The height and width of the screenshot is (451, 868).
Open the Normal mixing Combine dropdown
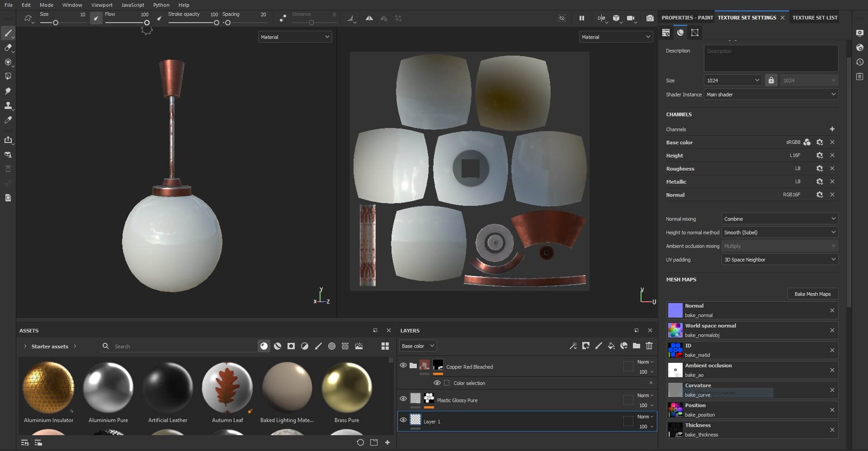tap(780, 219)
